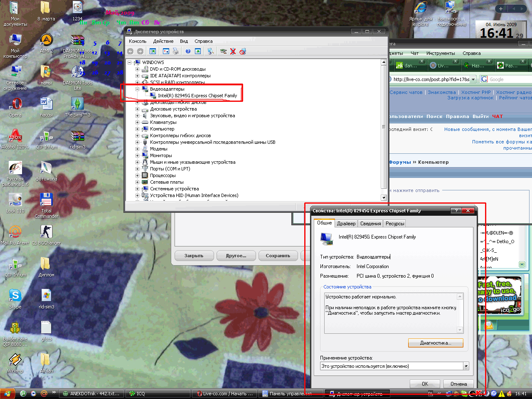Collapse the Видеоадаптеры tree node
Viewport: 532px width, 399px height.
point(137,89)
